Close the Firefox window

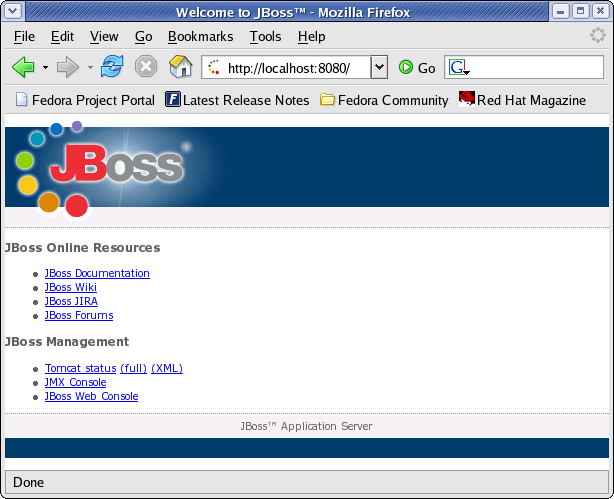pyautogui.click(x=600, y=11)
